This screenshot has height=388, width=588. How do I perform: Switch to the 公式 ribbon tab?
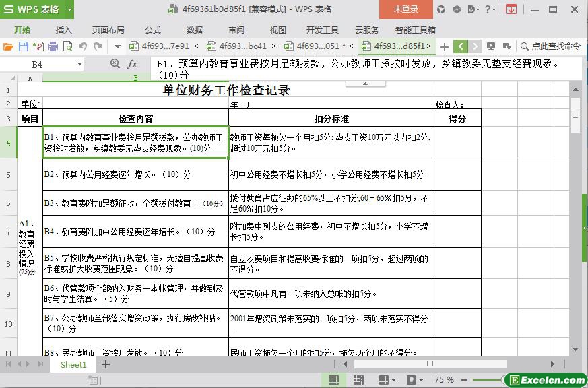153,30
